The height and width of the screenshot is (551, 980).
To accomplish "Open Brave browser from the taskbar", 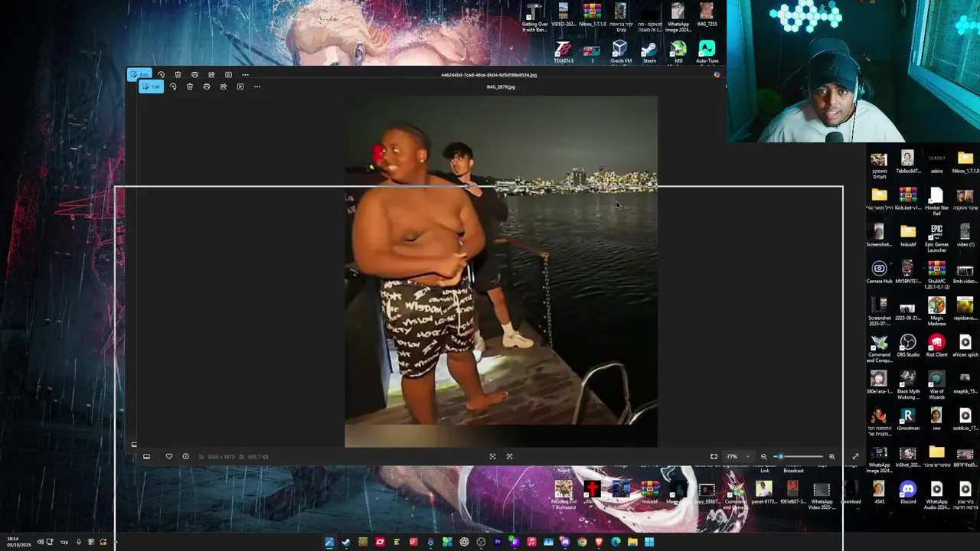I will [599, 542].
